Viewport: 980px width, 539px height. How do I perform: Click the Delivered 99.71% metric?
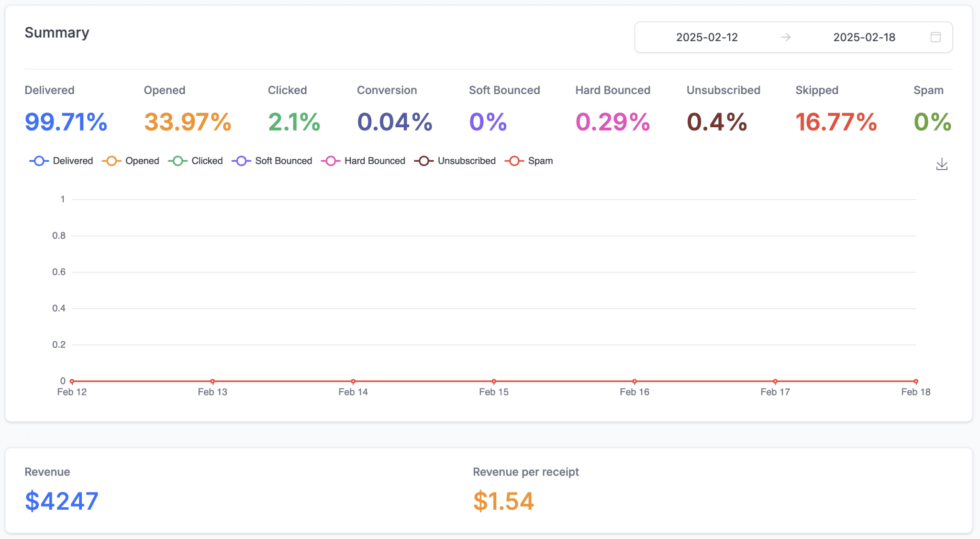click(66, 121)
